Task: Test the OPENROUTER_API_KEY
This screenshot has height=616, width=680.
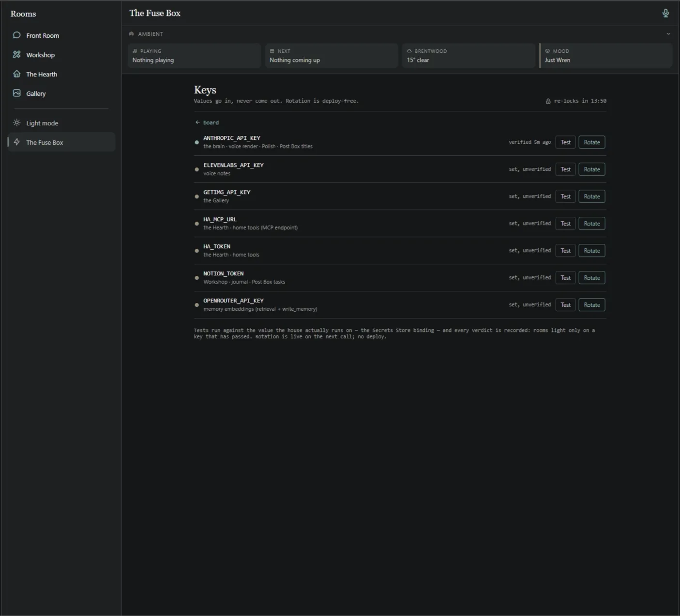Action: click(565, 305)
